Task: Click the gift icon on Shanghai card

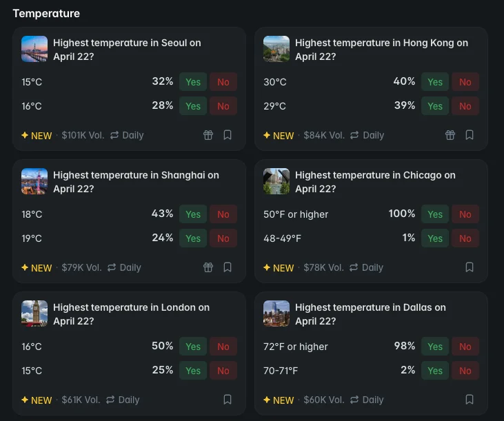Action: coord(208,267)
